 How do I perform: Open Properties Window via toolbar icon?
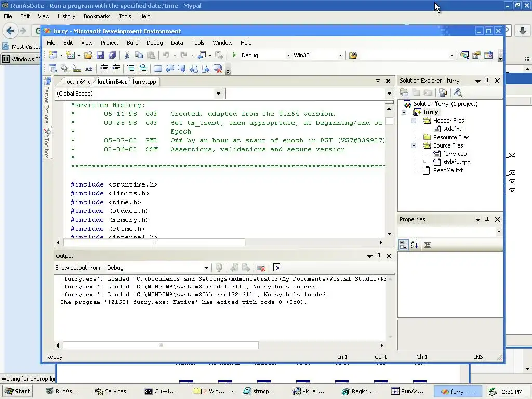pyautogui.click(x=476, y=55)
